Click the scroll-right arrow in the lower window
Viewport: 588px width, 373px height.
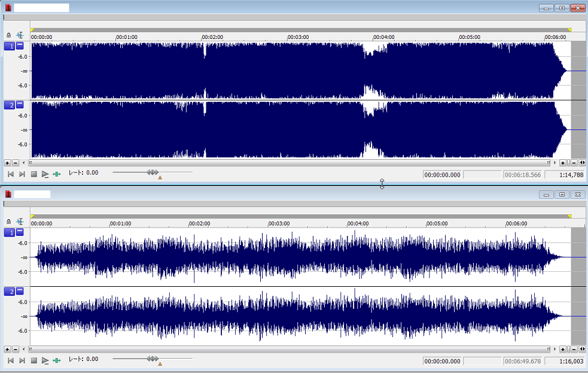pos(555,350)
